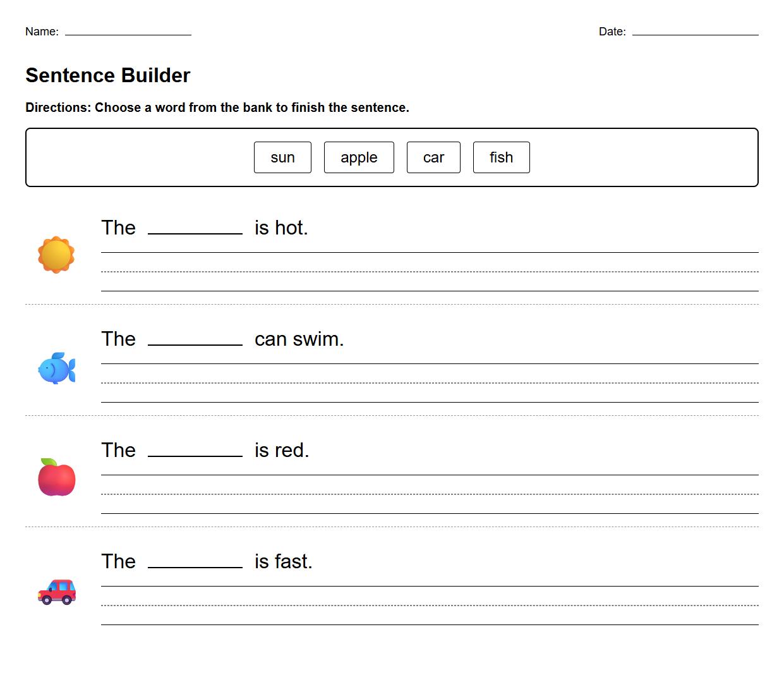Select the word 'sun' from the word bank

click(x=282, y=157)
